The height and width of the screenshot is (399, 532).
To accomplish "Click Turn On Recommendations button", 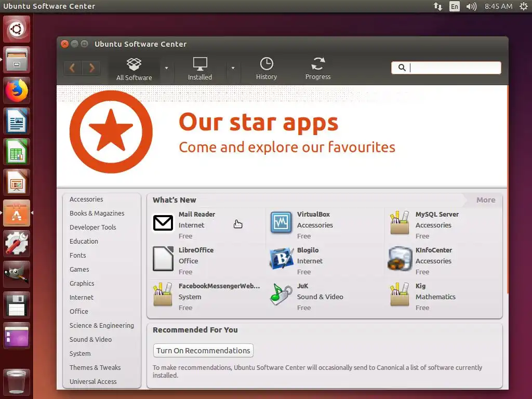I will (203, 351).
